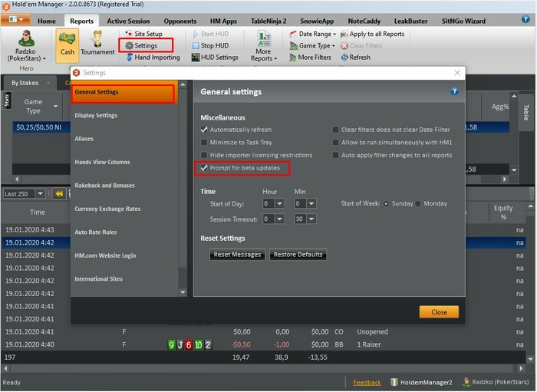
Task: Open the Opponents ribbon tab
Action: coord(180,21)
